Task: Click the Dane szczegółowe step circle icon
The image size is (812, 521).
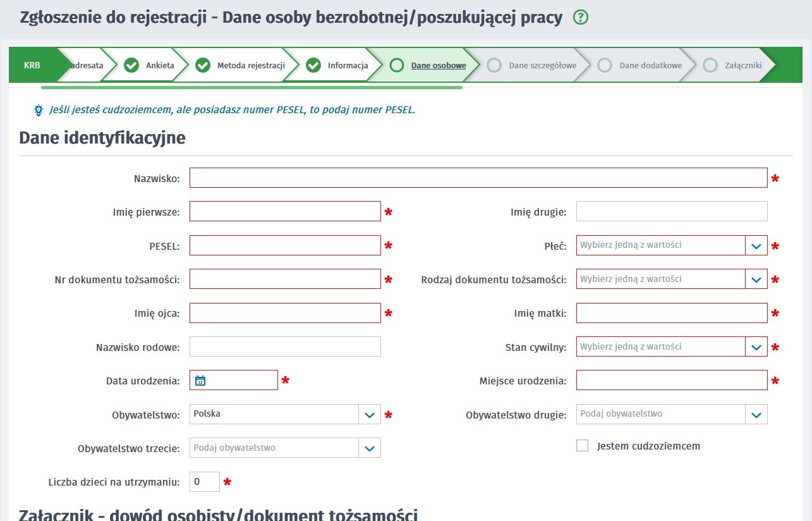Action: pos(494,65)
